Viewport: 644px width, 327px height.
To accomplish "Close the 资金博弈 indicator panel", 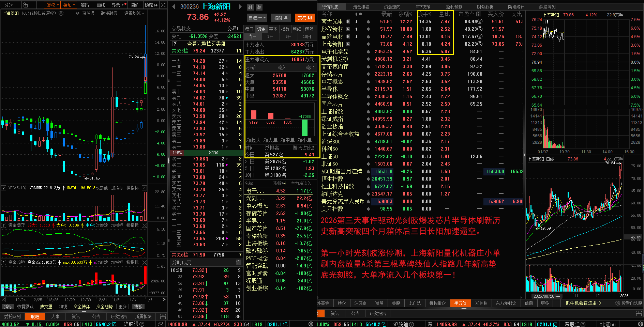I will pyautogui.click(x=145, y=225).
